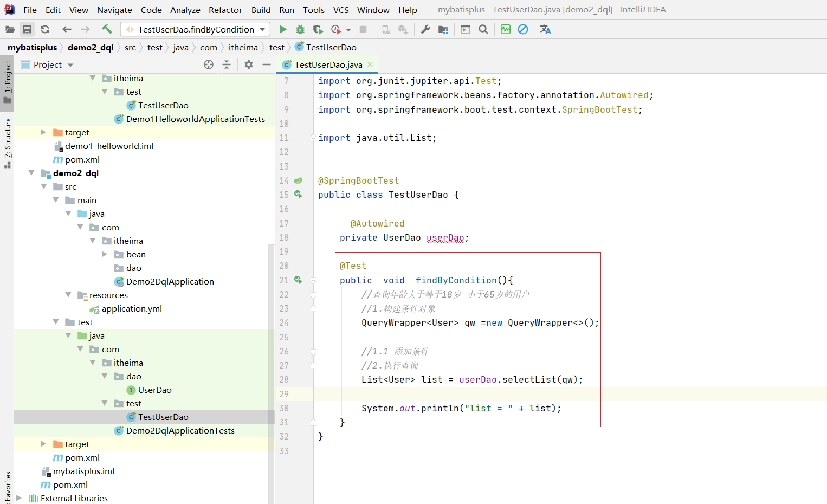Screen dimensions: 827x504
Task: Open the Refactor menu
Action: click(x=225, y=10)
